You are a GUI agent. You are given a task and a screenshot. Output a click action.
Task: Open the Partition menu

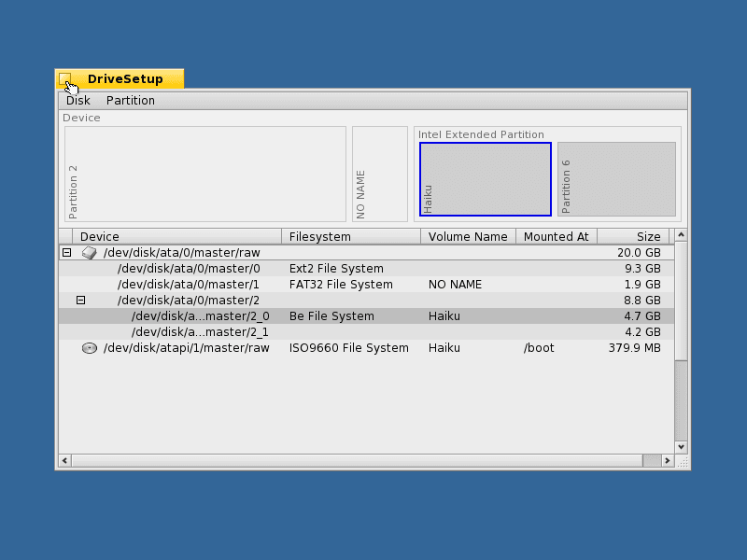(x=131, y=101)
